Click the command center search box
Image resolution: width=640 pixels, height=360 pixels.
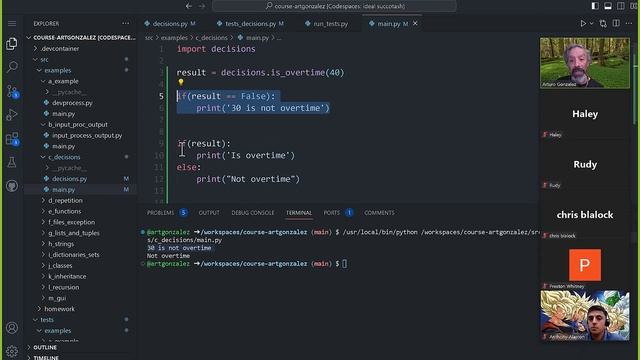pos(334,6)
